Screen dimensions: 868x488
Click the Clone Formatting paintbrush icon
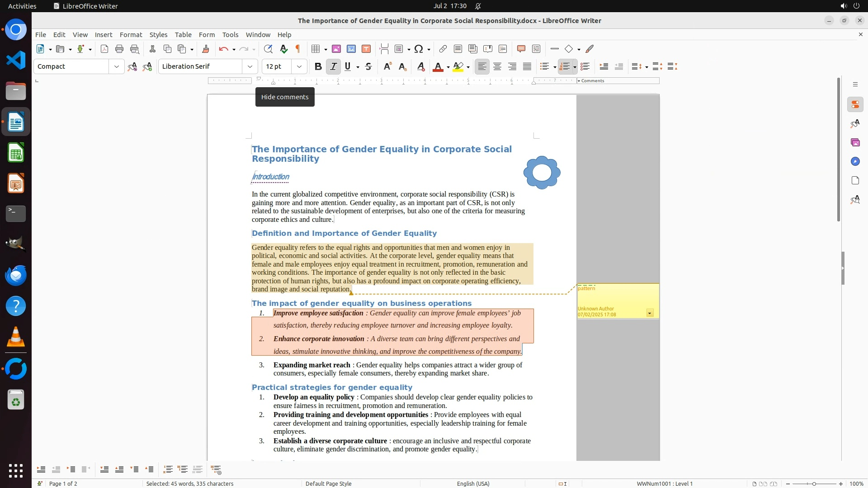(x=205, y=49)
